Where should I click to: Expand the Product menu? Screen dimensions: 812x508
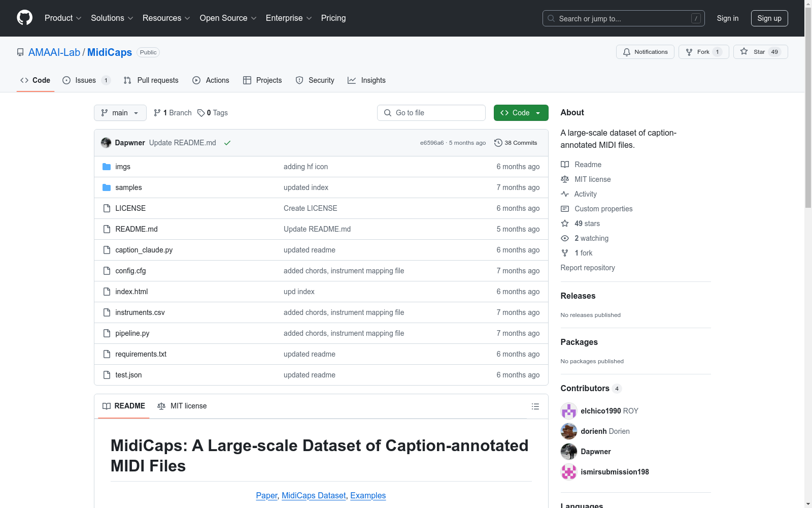63,18
